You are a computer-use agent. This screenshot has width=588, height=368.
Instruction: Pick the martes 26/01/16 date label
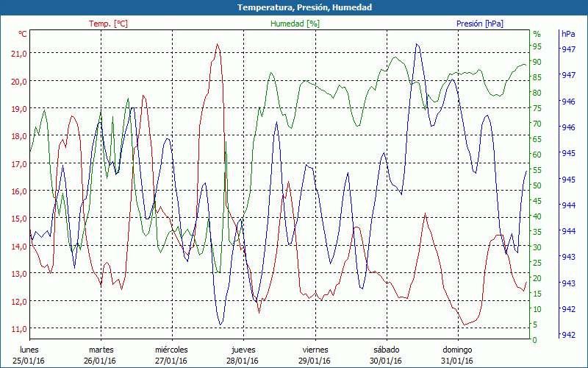(101, 355)
